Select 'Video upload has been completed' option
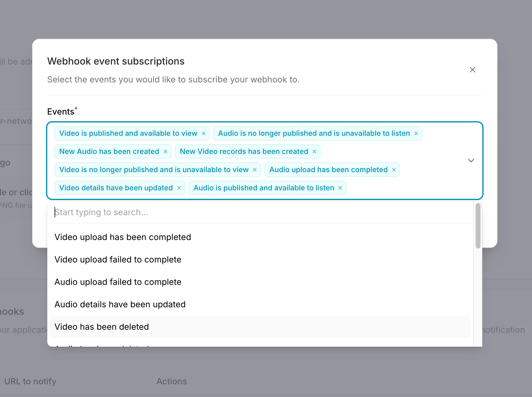 click(x=123, y=237)
